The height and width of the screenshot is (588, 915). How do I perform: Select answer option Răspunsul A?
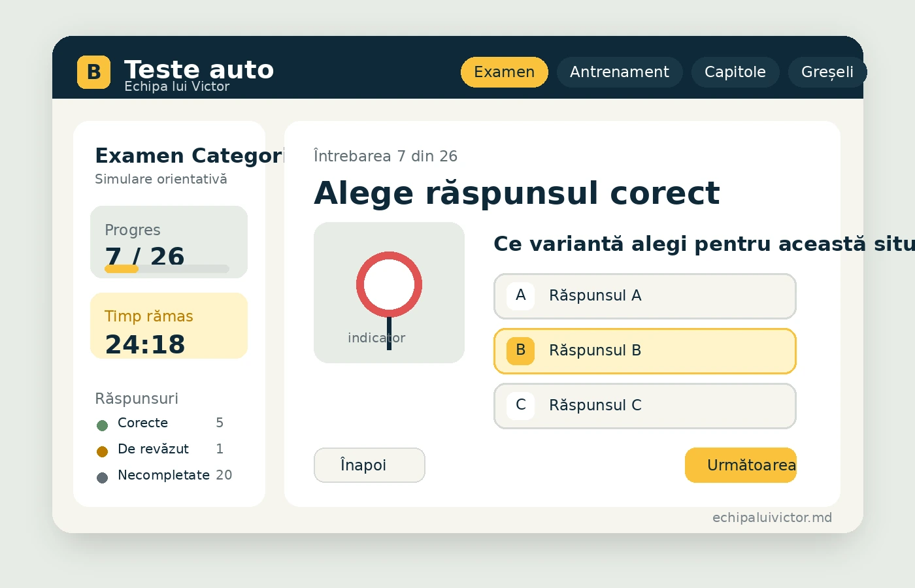tap(645, 296)
